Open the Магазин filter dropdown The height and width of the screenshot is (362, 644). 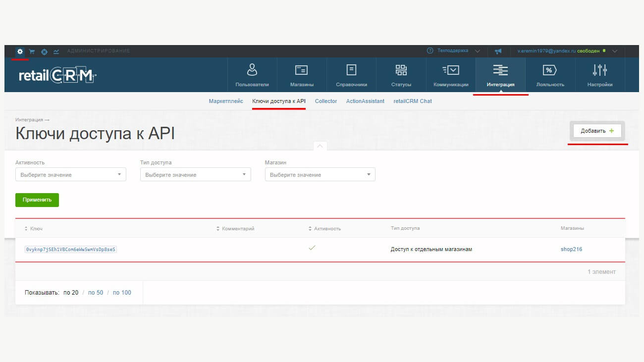coord(320,175)
